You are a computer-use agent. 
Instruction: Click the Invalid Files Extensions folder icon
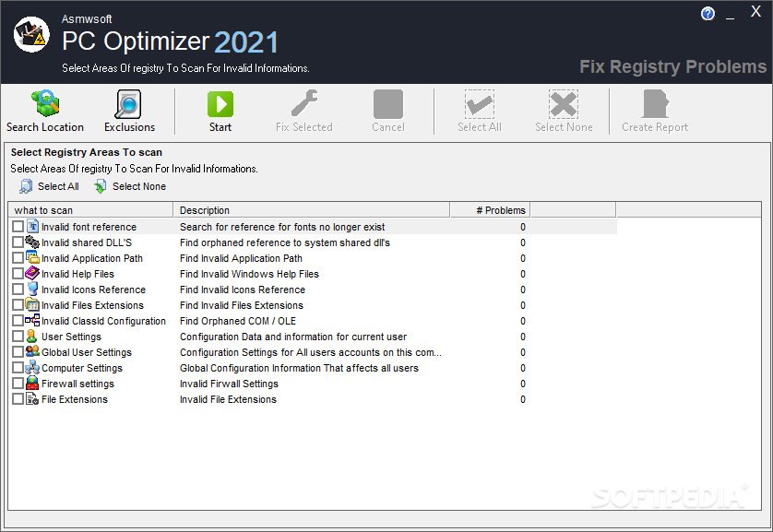(32, 305)
